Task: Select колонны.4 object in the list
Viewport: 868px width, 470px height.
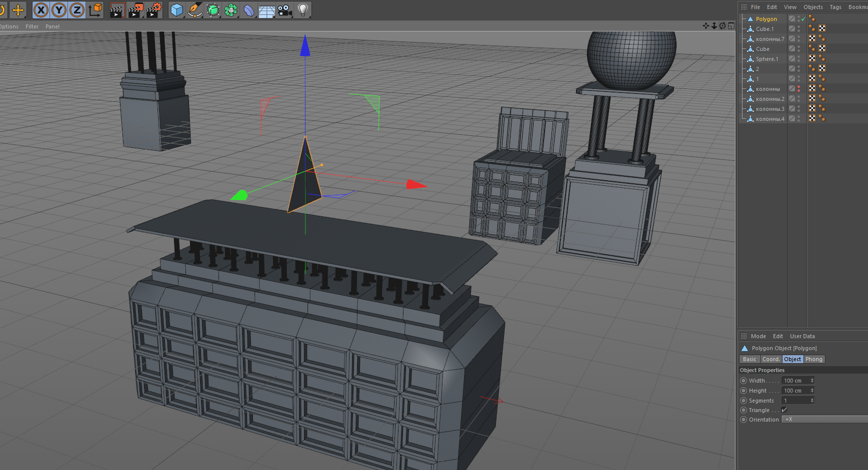Action: click(770, 119)
